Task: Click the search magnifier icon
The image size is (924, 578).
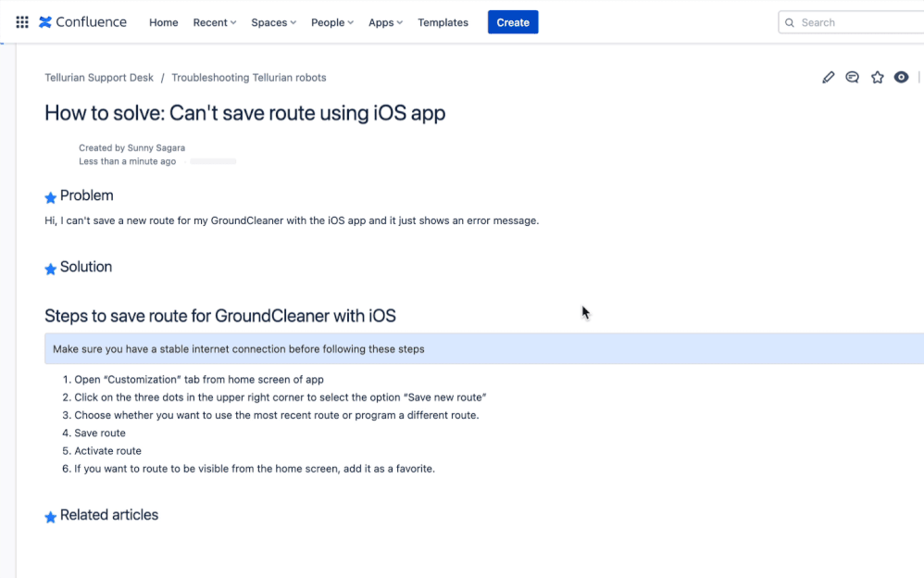Action: pos(790,22)
